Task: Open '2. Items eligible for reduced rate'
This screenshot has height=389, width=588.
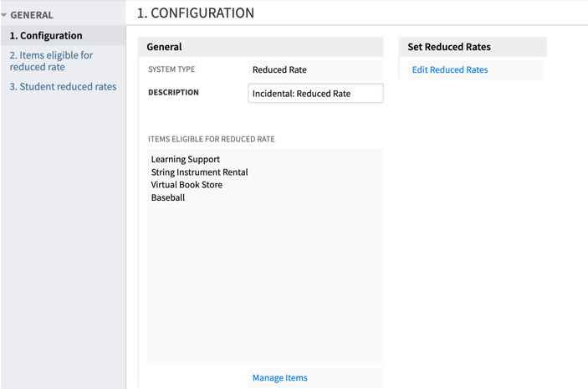Action: [x=51, y=61]
